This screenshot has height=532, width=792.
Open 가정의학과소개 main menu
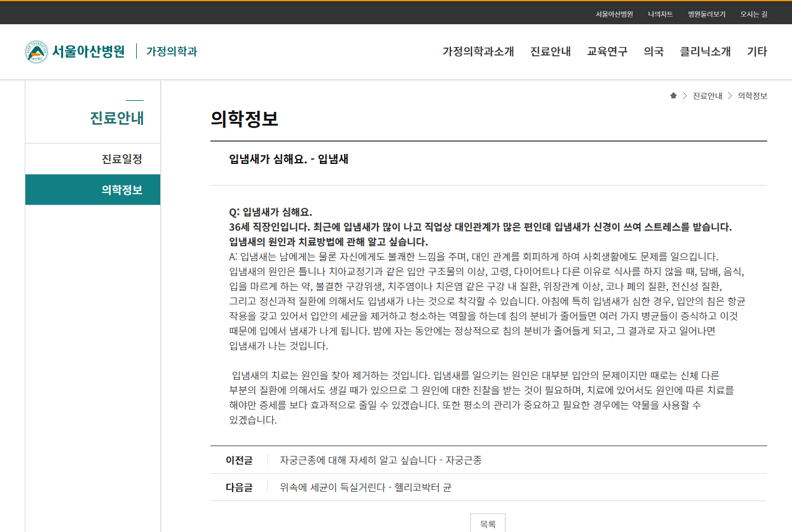[x=478, y=51]
